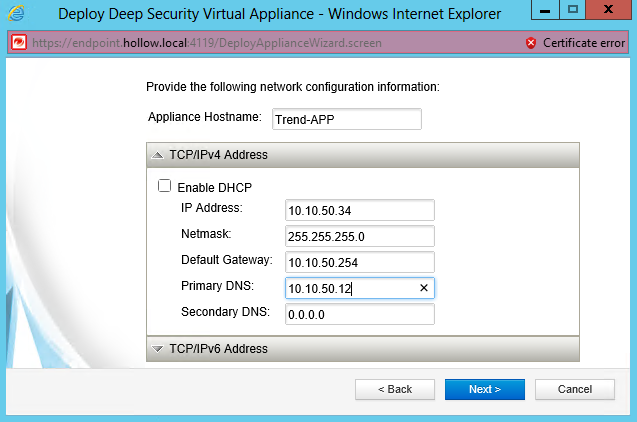637x422 pixels.
Task: Cancel the appliance deployment wizard
Action: click(x=575, y=389)
